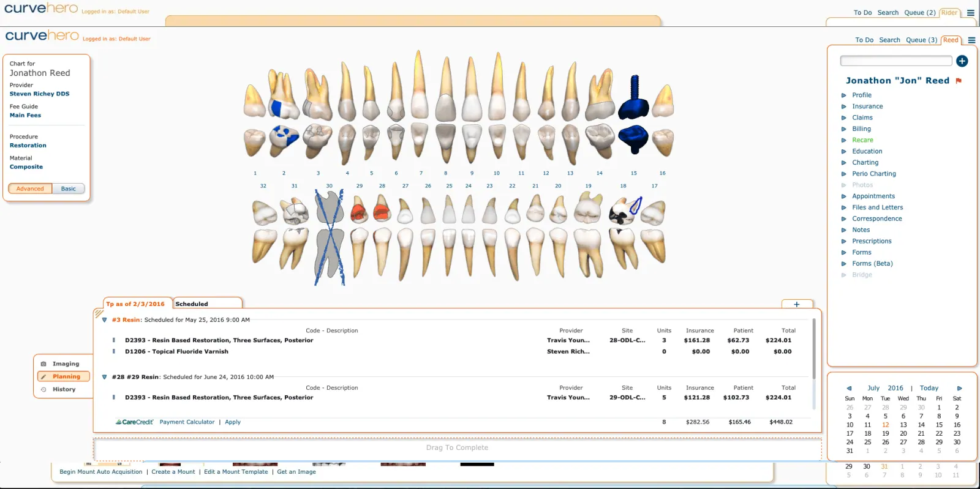This screenshot has width=980, height=489.
Task: Expand the Appointments section
Action: tap(843, 196)
